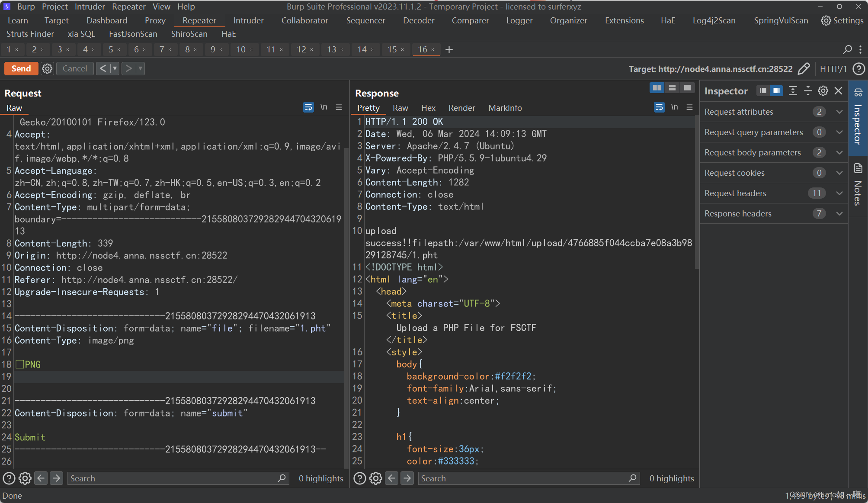Add new Repeater tab
This screenshot has height=503, width=868.
[449, 49]
